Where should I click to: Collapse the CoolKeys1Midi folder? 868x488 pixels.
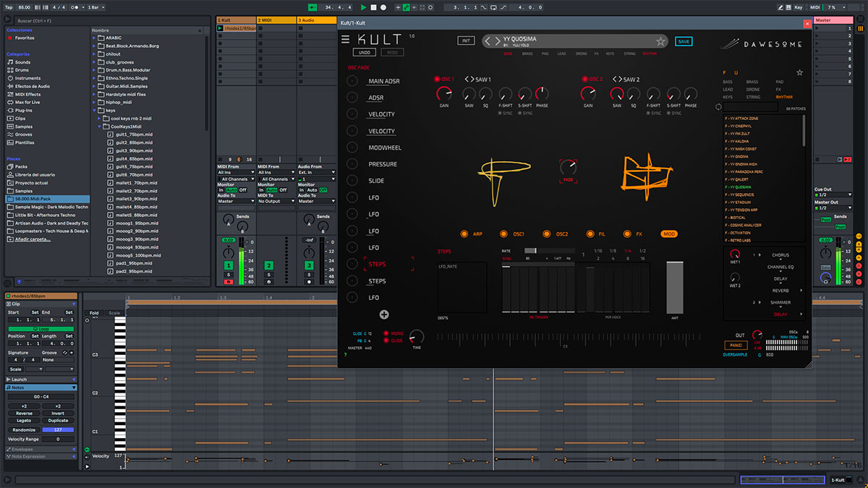(98, 126)
